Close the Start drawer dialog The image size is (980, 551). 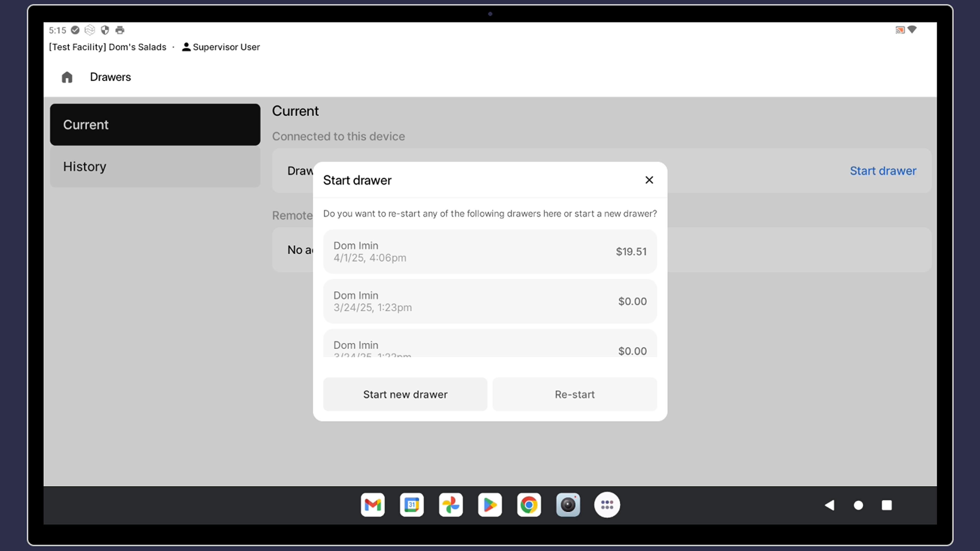click(649, 180)
